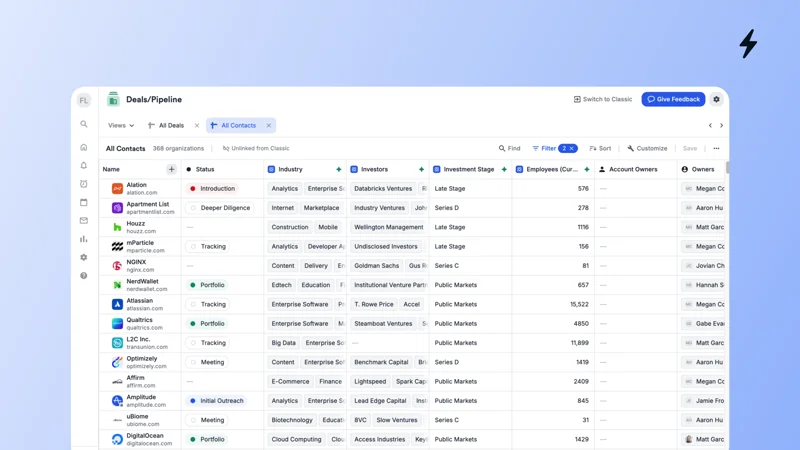Image resolution: width=800 pixels, height=450 pixels.
Task: Click the Deals/Pipeline list icon
Action: click(x=113, y=99)
